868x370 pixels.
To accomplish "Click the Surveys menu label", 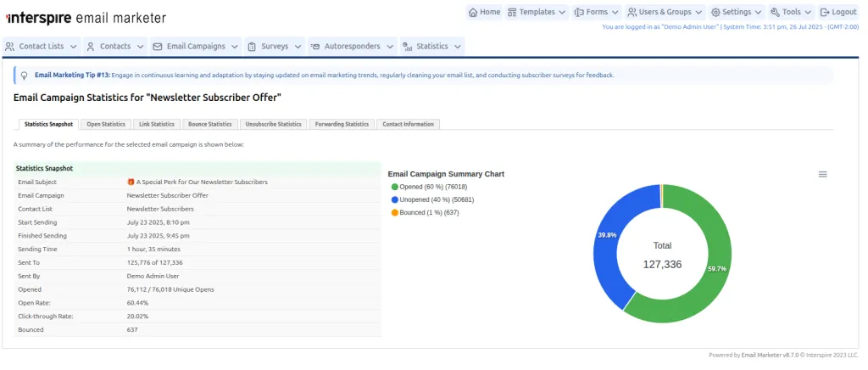I will click(275, 47).
